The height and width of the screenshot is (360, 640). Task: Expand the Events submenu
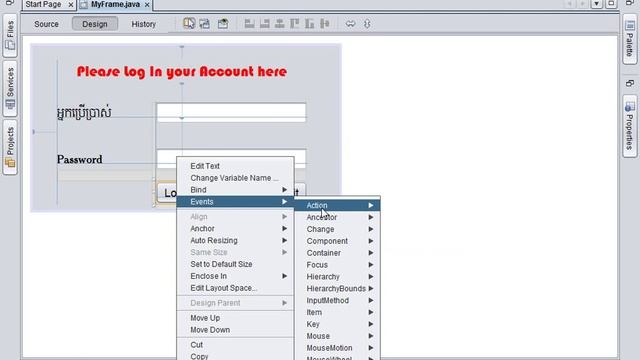235,202
